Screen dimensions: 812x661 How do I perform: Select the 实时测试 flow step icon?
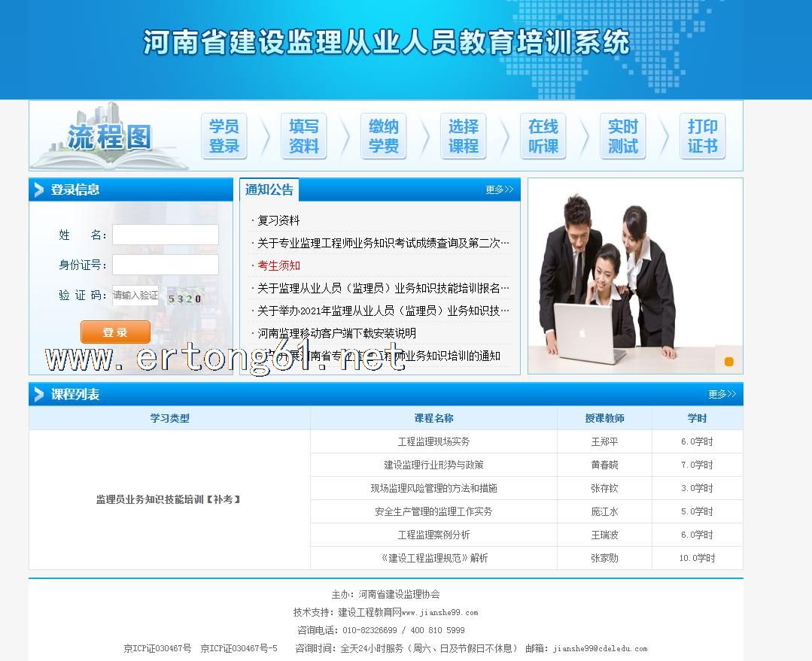pyautogui.click(x=623, y=136)
